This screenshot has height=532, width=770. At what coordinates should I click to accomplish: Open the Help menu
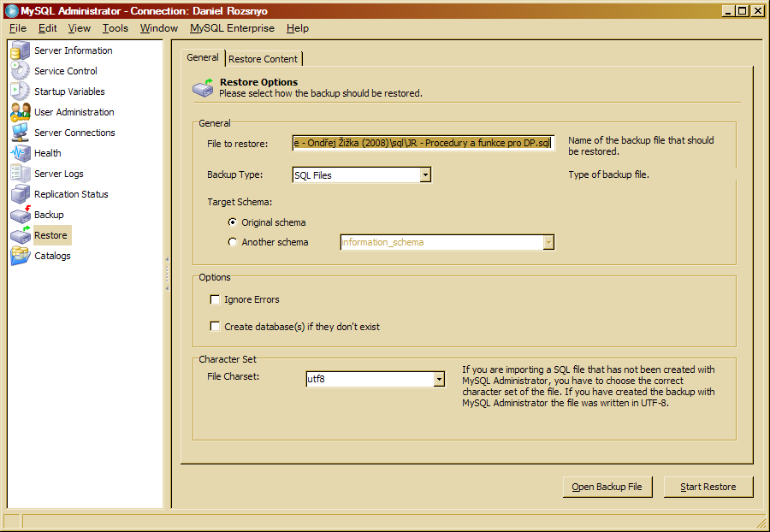point(298,28)
